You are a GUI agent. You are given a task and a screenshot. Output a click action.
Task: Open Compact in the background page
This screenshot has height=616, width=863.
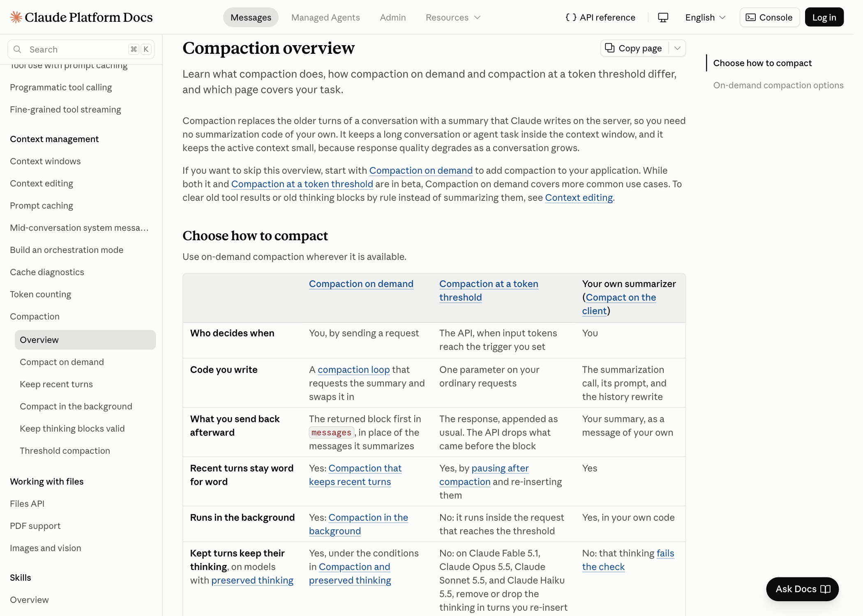coord(76,406)
